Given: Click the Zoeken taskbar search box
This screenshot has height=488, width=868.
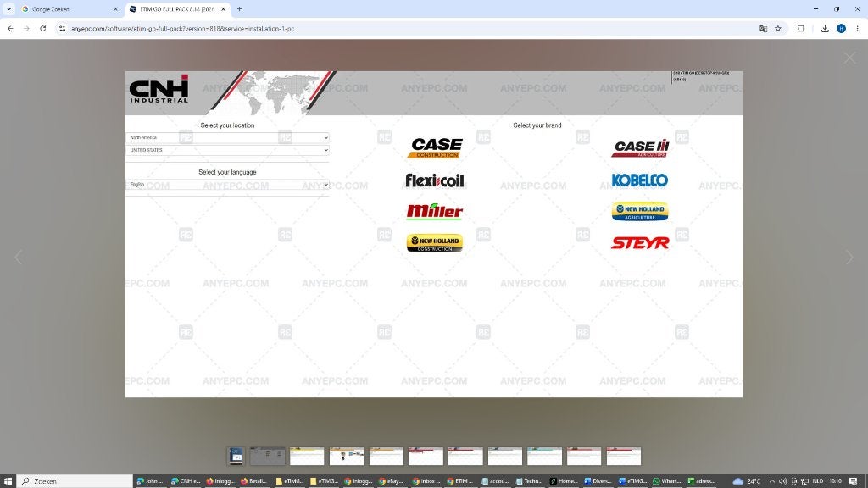Looking at the screenshot, I should click(75, 481).
